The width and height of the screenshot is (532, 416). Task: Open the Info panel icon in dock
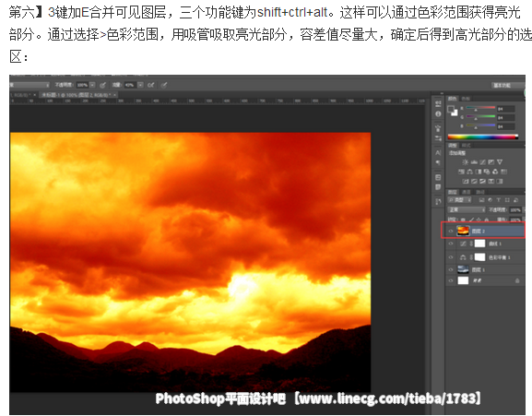438,114
